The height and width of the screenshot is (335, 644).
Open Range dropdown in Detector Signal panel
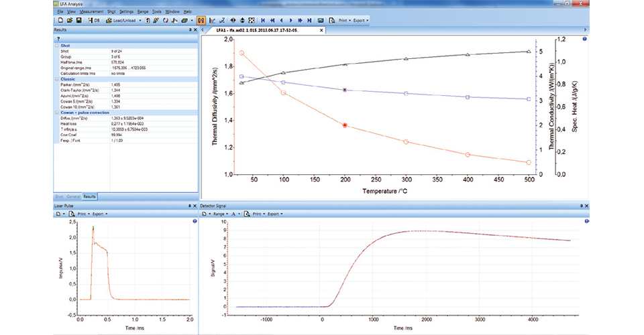[220, 213]
